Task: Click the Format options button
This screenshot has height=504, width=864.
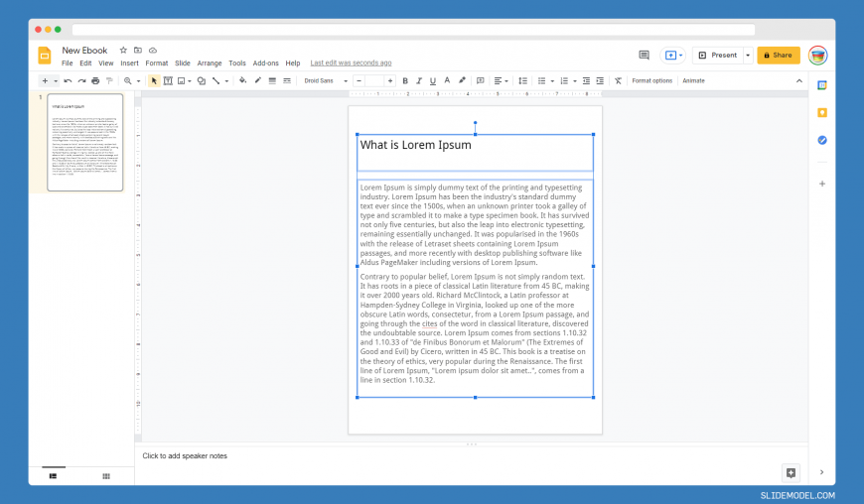Action: click(x=651, y=81)
